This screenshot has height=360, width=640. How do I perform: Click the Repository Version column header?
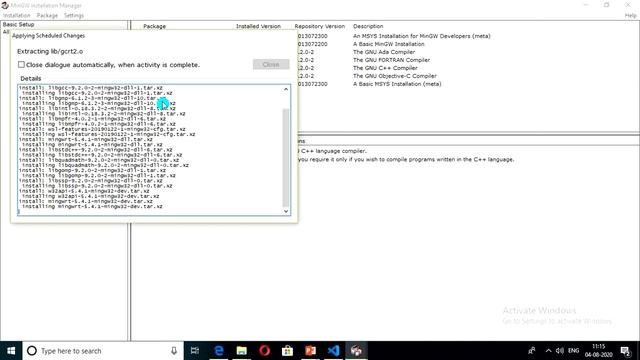320,26
